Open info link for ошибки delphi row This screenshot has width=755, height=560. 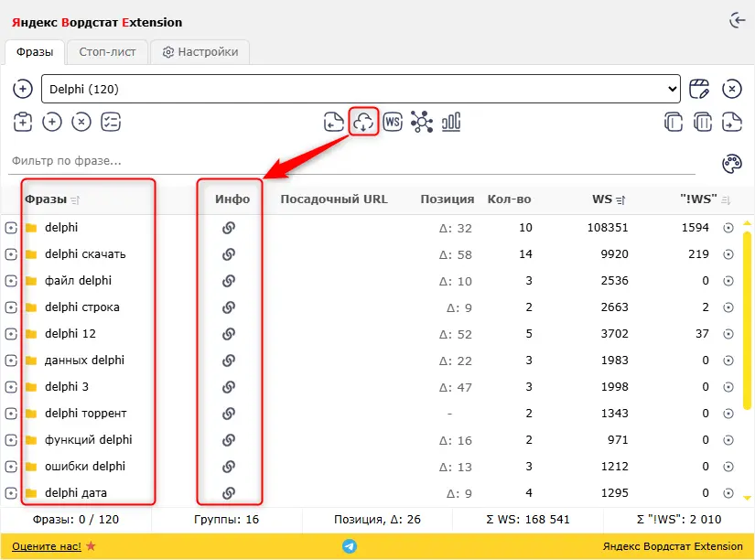click(229, 466)
